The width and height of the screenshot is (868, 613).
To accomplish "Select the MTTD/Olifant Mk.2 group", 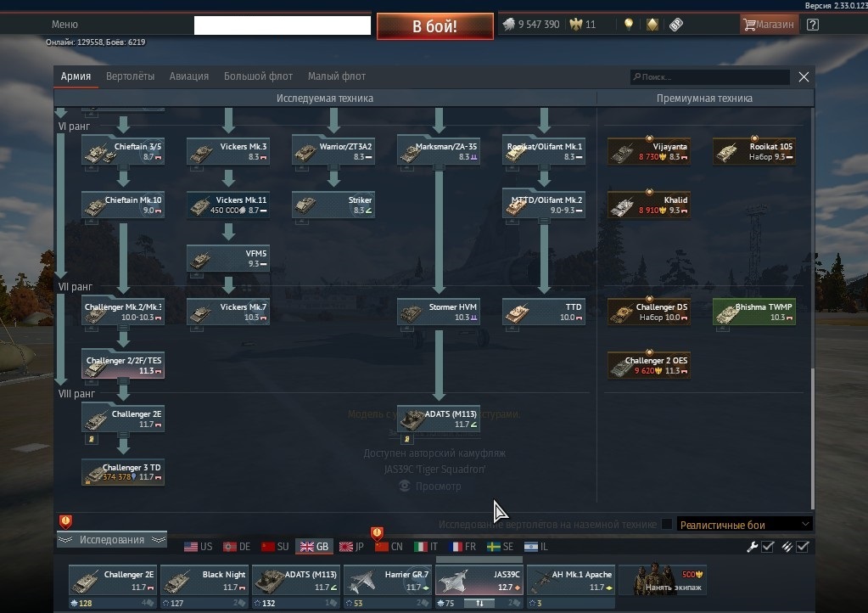I will [544, 205].
